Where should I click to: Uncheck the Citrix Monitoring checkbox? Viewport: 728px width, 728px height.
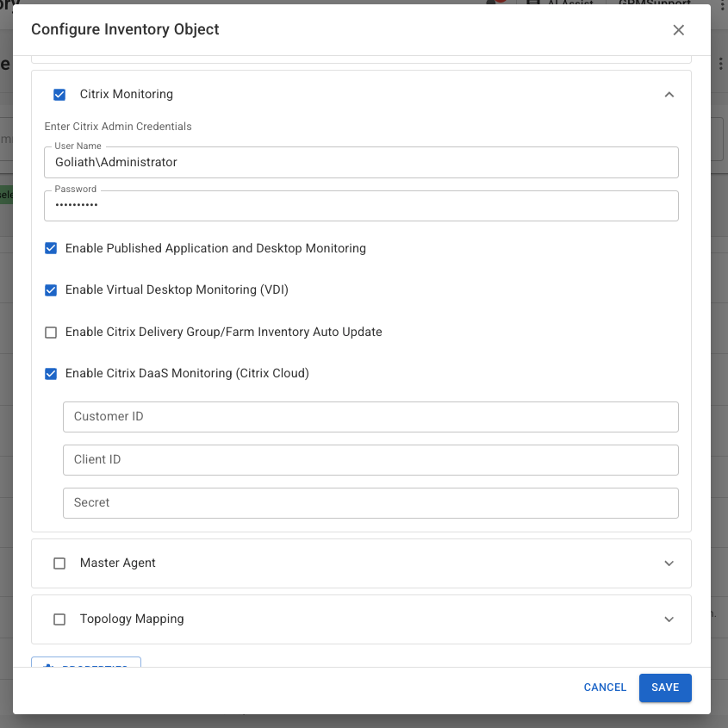(x=59, y=95)
